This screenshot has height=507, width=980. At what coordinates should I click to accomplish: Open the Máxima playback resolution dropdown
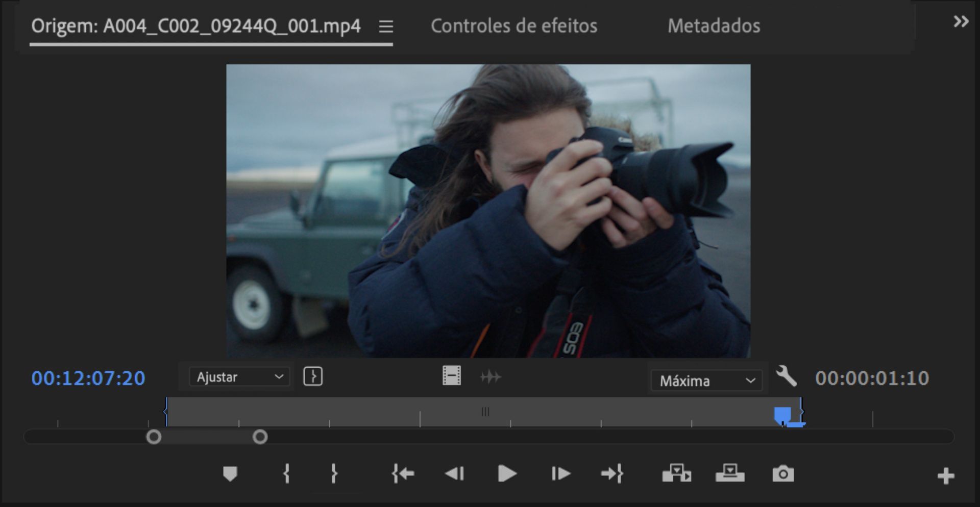706,381
